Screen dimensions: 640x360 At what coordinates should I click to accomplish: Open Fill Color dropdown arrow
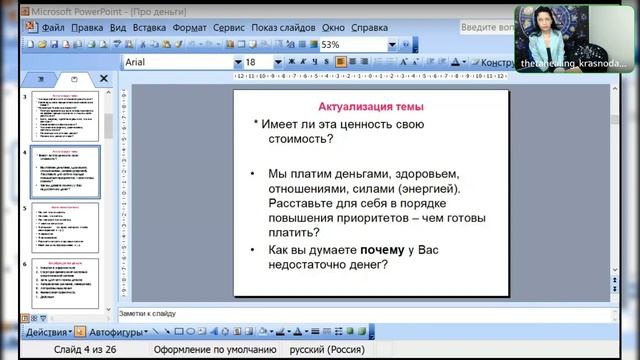[x=271, y=332]
